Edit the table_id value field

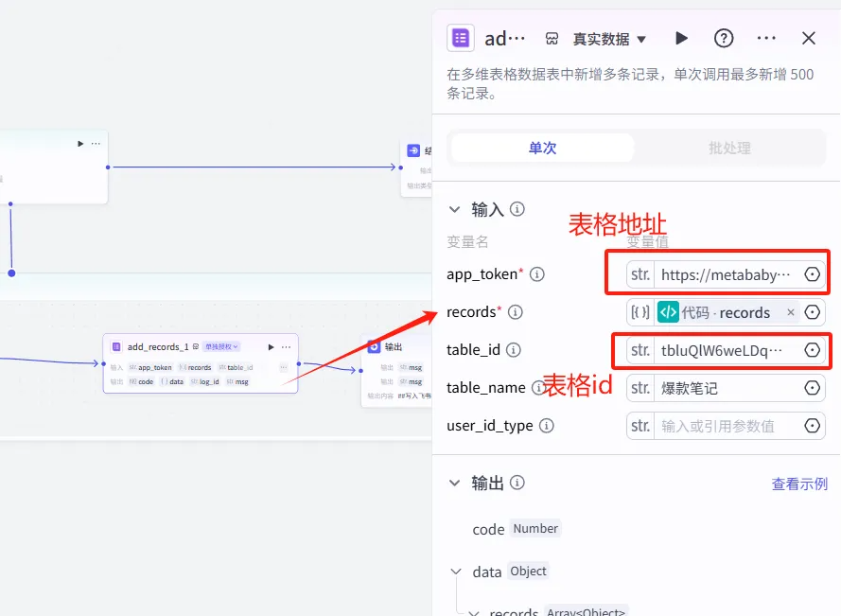727,350
